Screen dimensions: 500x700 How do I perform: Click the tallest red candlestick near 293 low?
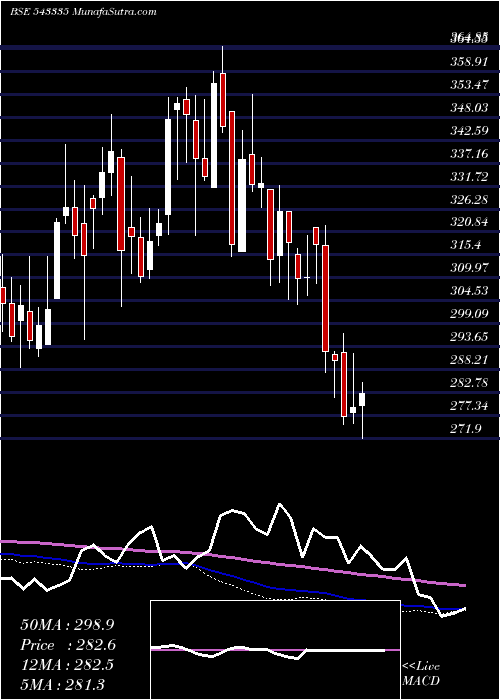tap(325, 298)
